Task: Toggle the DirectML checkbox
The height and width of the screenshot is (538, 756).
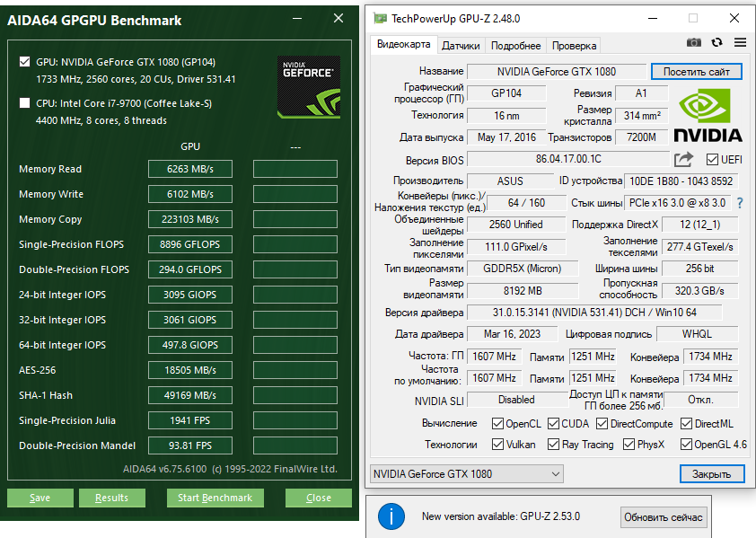Action: 686,424
